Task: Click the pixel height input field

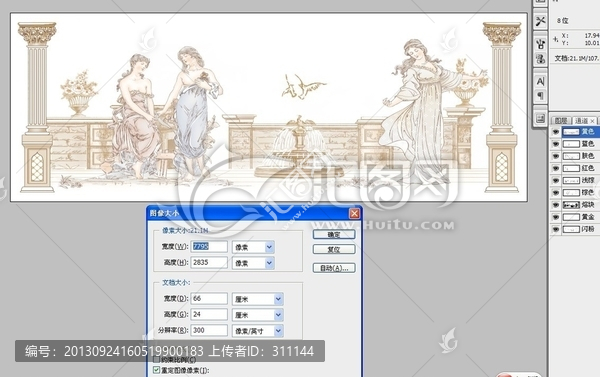Action: (209, 263)
